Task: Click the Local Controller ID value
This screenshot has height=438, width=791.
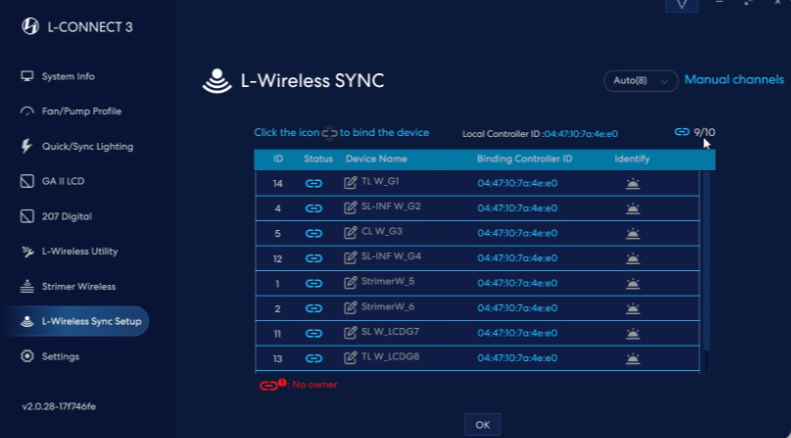Action: pos(581,134)
